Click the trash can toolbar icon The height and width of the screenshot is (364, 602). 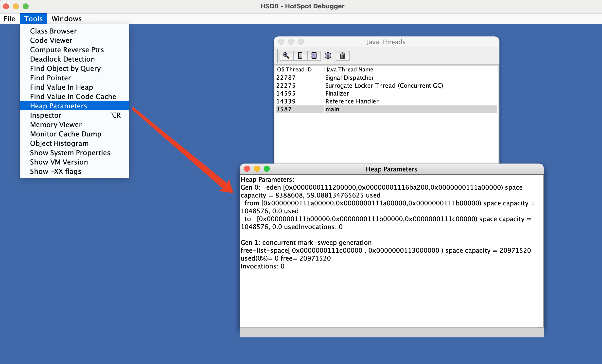pos(342,55)
